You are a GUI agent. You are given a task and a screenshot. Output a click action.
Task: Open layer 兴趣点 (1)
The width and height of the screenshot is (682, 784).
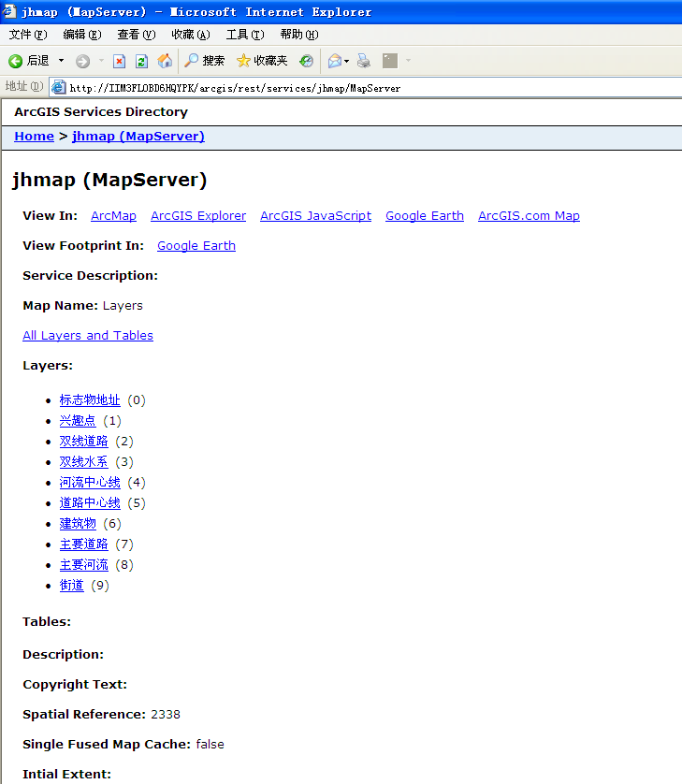coord(78,420)
